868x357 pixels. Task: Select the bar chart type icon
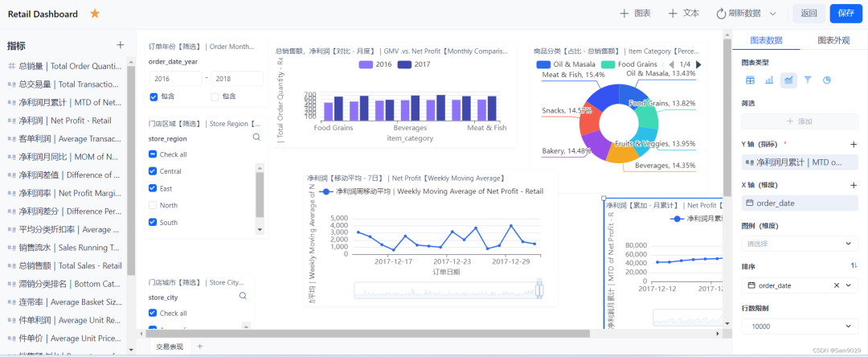pos(769,80)
